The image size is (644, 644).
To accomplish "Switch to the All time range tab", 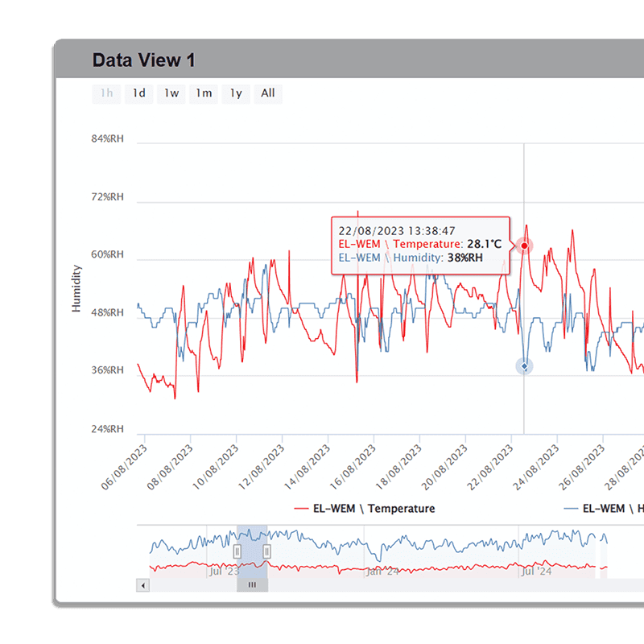I will (x=268, y=93).
